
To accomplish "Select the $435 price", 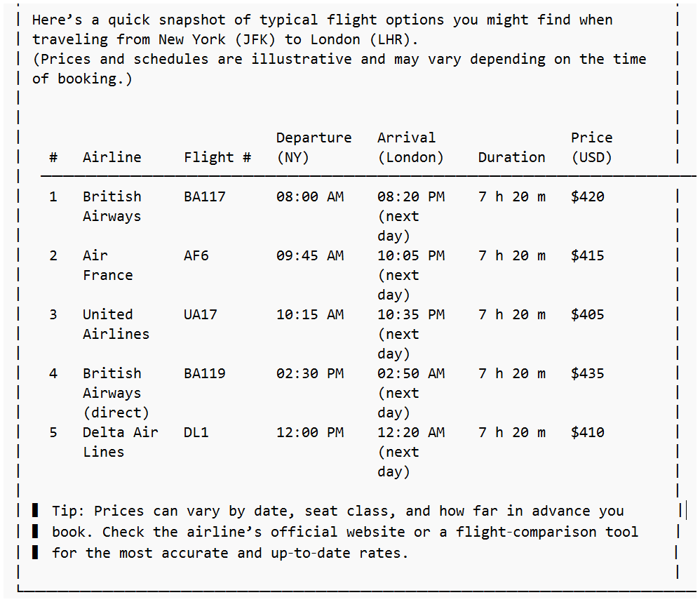I will [x=588, y=373].
